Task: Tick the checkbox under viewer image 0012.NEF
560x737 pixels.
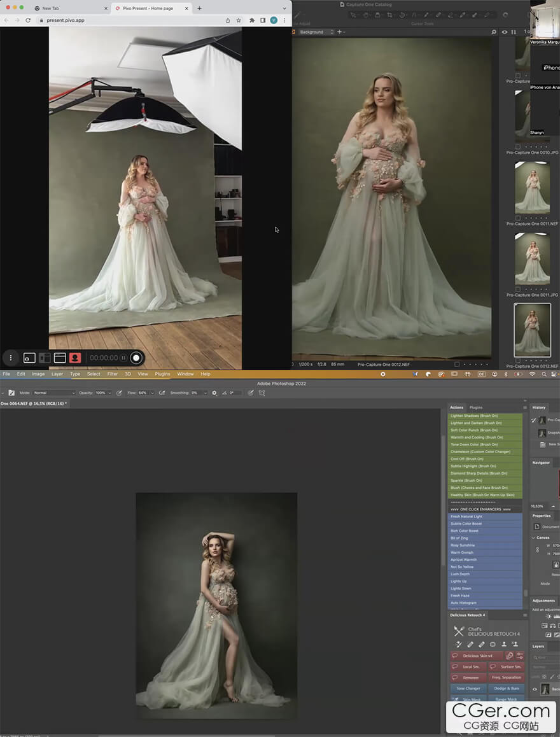Action: tap(457, 364)
